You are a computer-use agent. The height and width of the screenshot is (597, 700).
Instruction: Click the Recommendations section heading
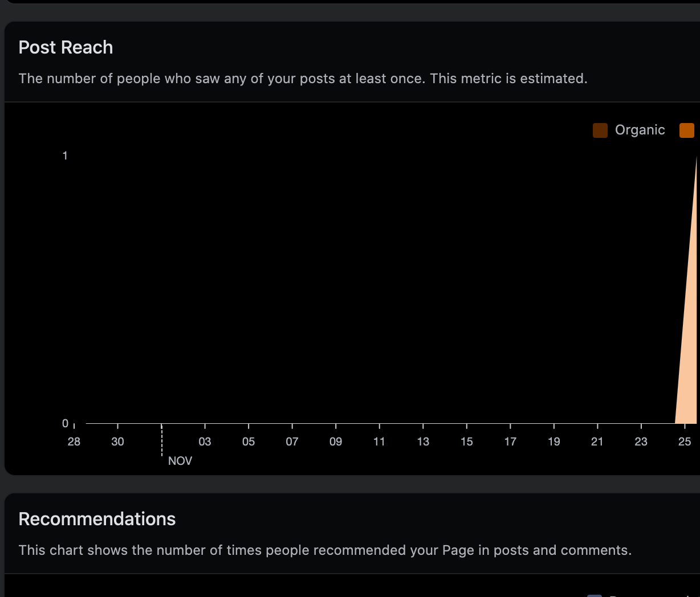97,519
